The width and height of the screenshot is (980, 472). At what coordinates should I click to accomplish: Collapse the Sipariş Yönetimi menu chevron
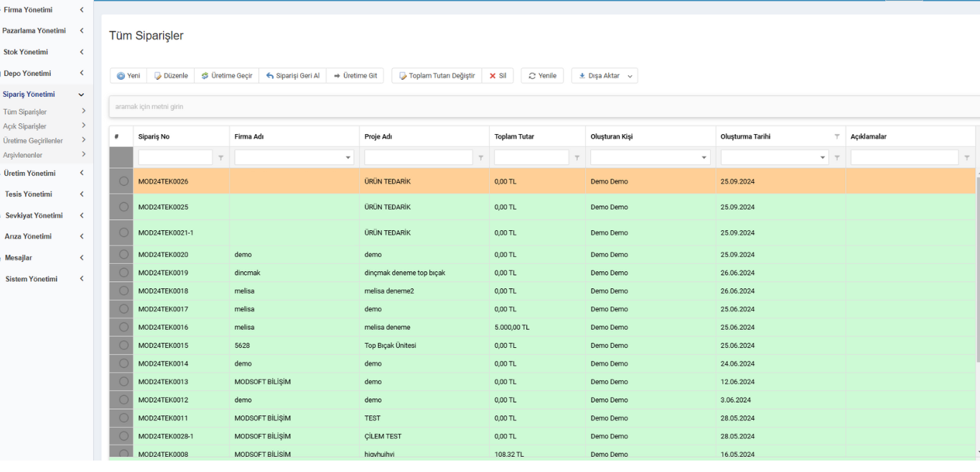coord(81,95)
